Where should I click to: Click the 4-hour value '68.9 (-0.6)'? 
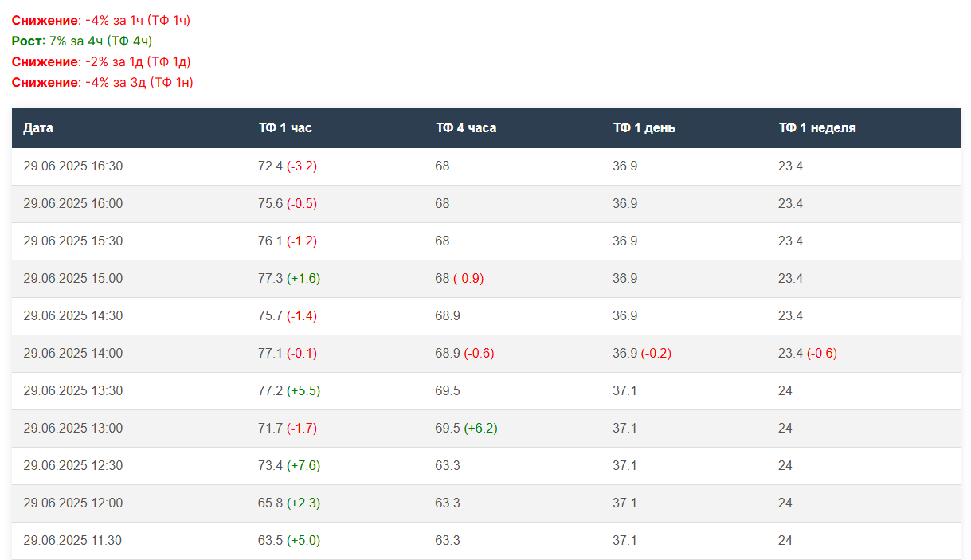[x=464, y=353]
